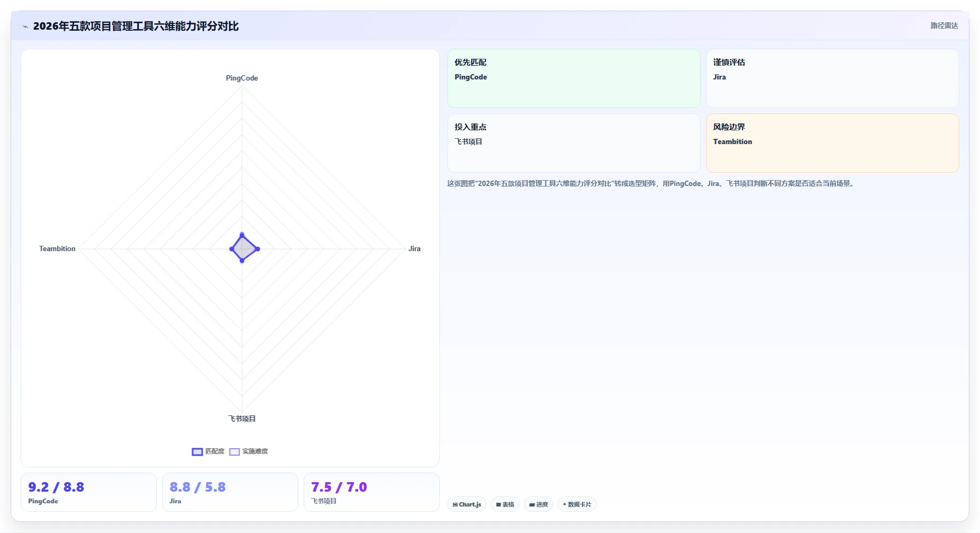Click the 飞书项目 axis label on radar
Viewport: 980px width, 533px height.
pos(242,419)
